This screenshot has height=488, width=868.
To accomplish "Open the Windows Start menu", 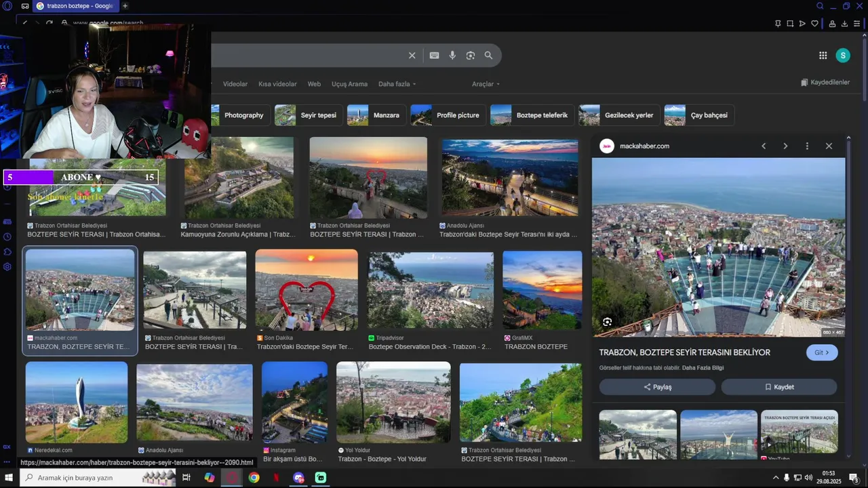I will click(x=7, y=478).
